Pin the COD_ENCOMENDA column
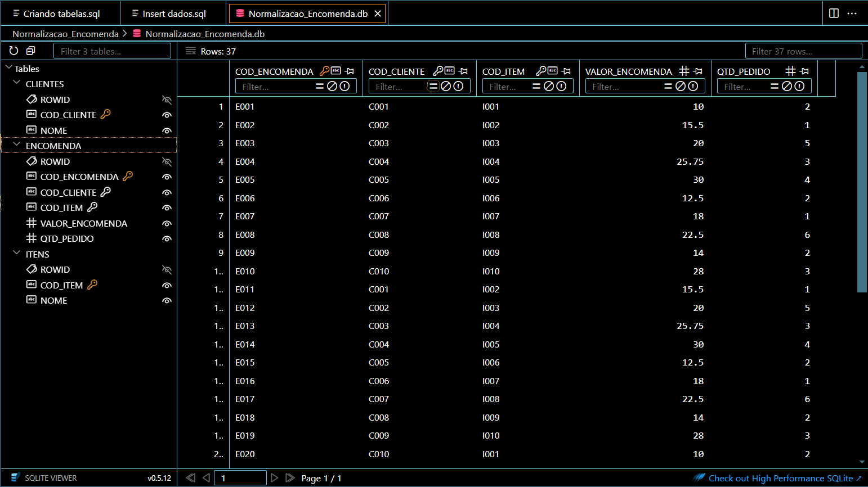The height and width of the screenshot is (487, 868). click(x=350, y=71)
